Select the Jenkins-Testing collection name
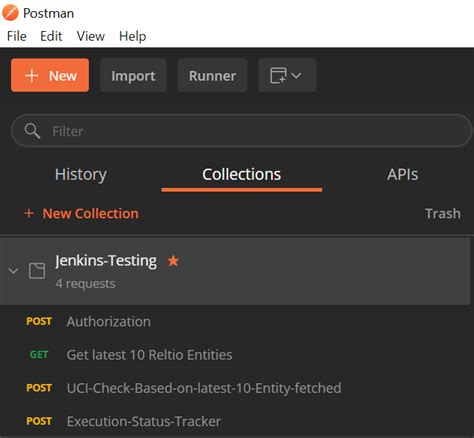Image resolution: width=474 pixels, height=438 pixels. pyautogui.click(x=106, y=261)
